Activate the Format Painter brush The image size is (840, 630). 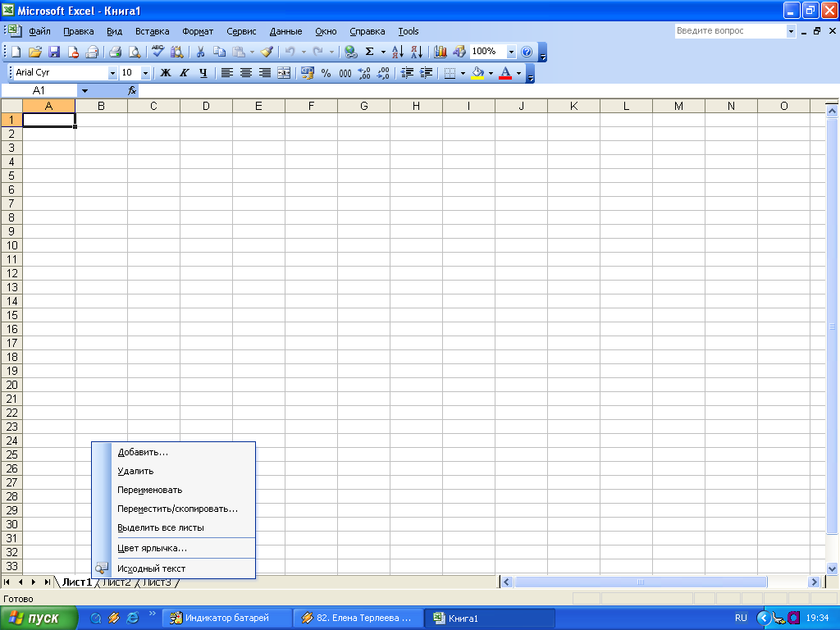(267, 52)
